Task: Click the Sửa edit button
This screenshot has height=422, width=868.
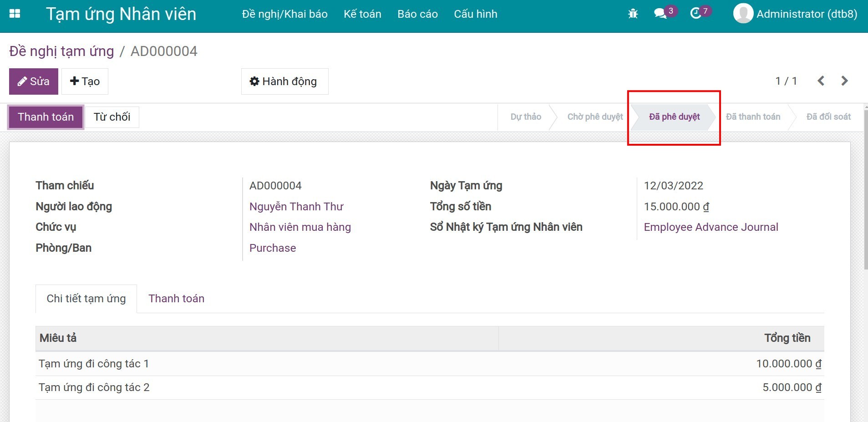Action: [34, 81]
